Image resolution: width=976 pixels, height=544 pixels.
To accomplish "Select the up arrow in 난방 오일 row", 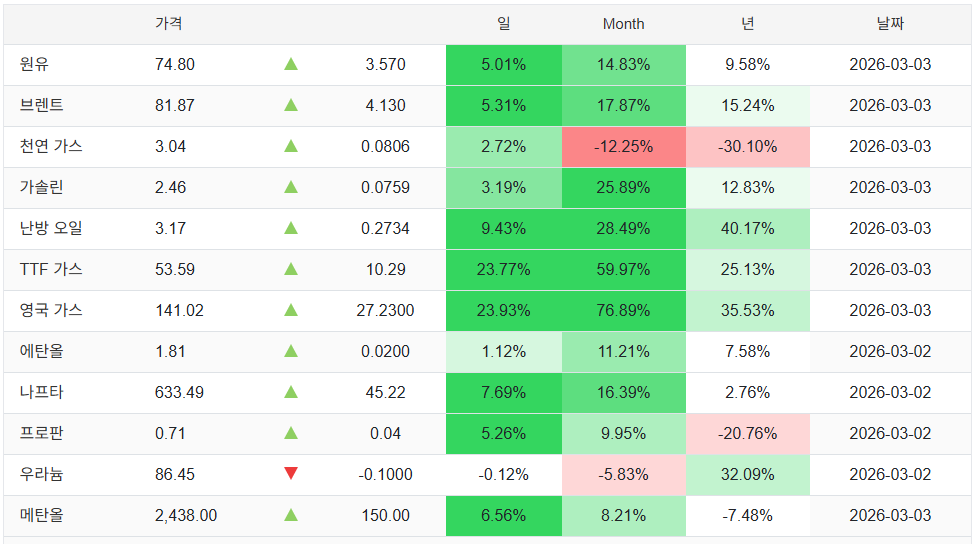I will tap(291, 228).
